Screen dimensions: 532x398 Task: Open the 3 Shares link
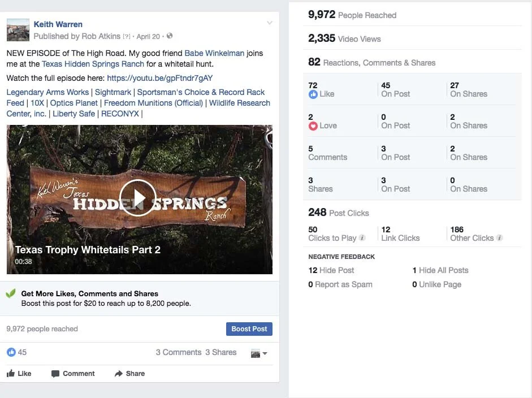(x=221, y=353)
